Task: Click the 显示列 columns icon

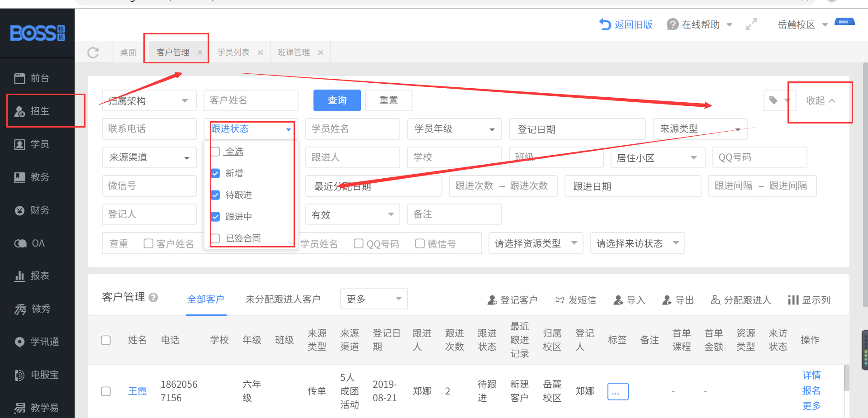Action: (793, 300)
